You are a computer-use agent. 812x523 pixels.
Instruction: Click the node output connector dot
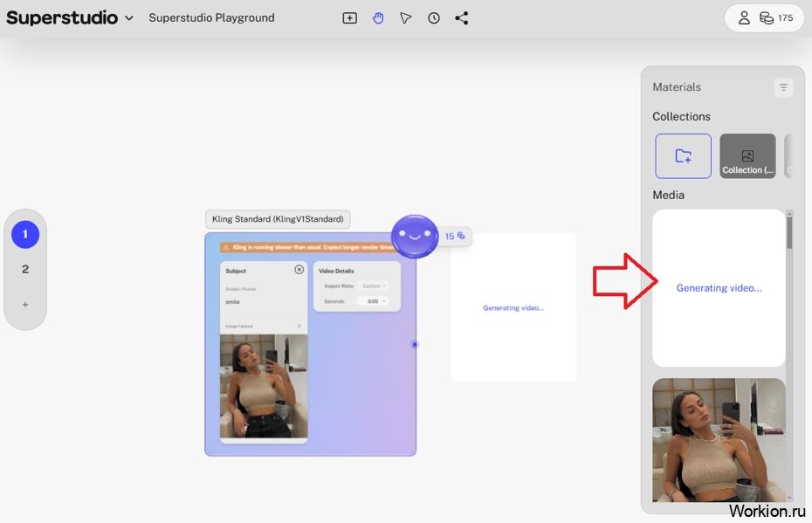(414, 344)
